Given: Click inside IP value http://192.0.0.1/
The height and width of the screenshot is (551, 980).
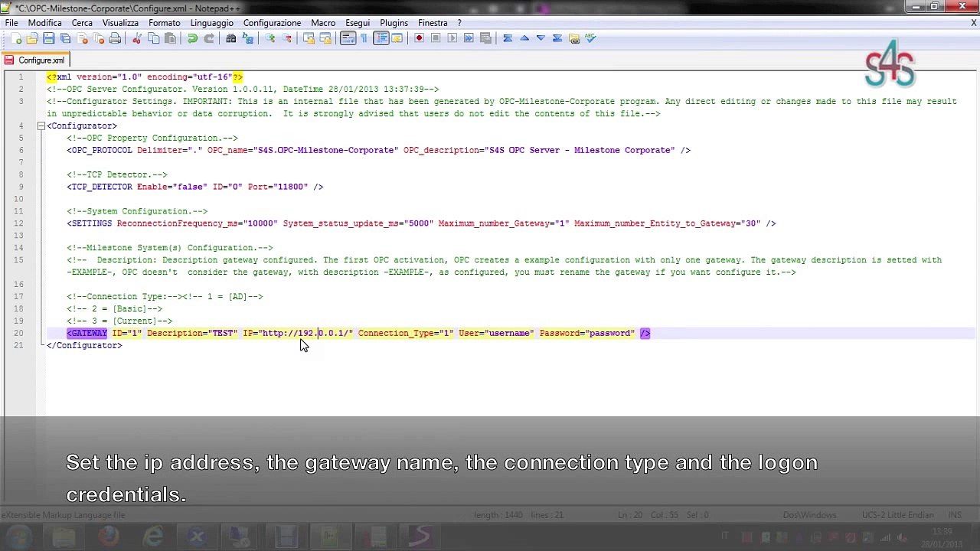Looking at the screenshot, I should (x=305, y=333).
